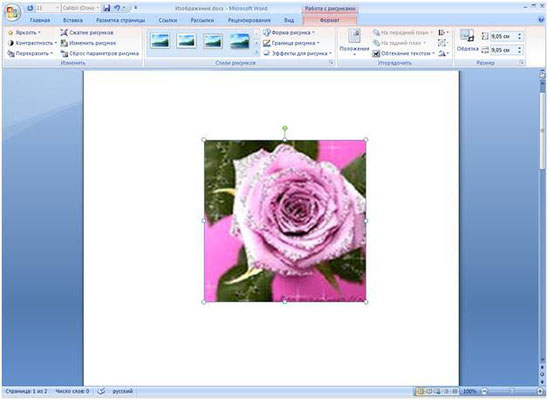Screen dimensions: 548x400
Task: Click Изменить рисунок change picture
Action: (x=88, y=43)
